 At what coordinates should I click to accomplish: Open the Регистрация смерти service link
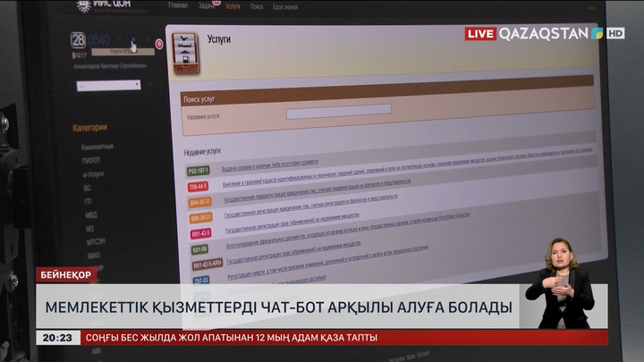tap(327, 263)
